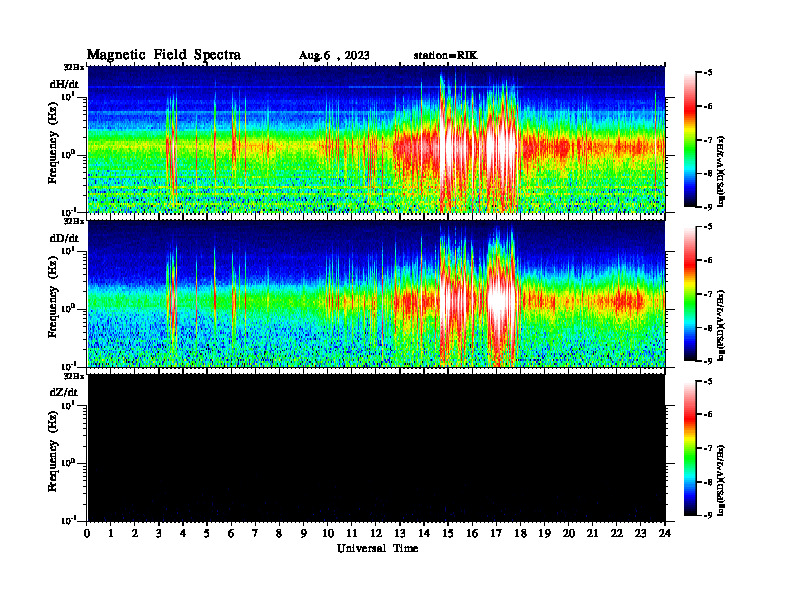Viewport: 792px width, 612px height.
Task: Click the "dZ/dt" panel label
Action: (x=64, y=392)
